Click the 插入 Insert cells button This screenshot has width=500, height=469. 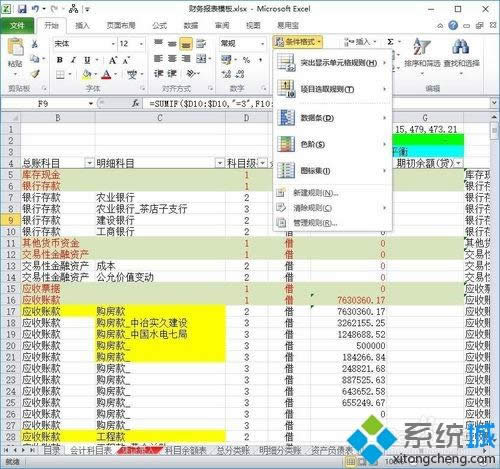tap(360, 42)
